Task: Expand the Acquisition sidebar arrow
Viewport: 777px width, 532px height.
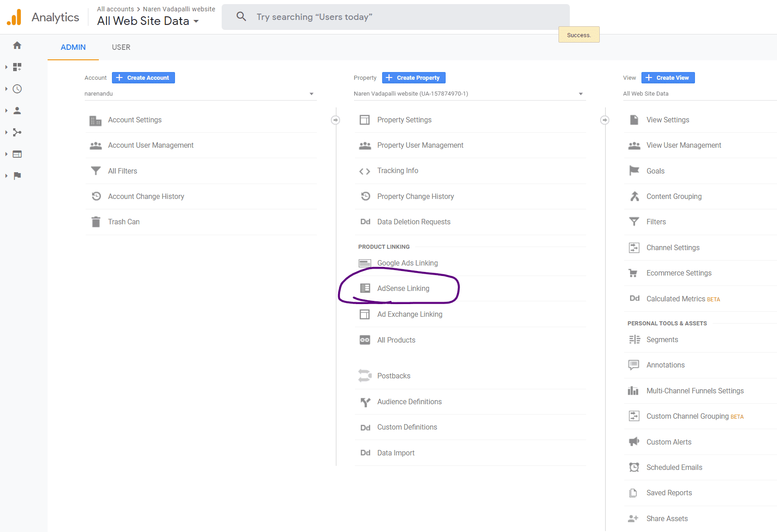Action: (6, 132)
